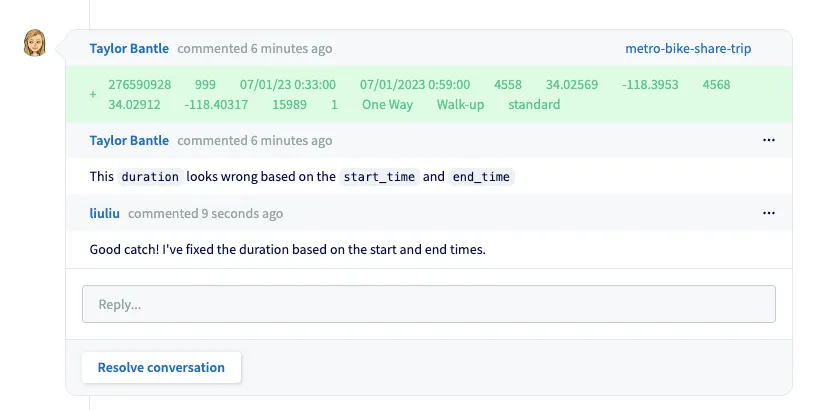Open Taylor Bantle's profile from thread header
This screenshot has width=824, height=410.
(129, 48)
